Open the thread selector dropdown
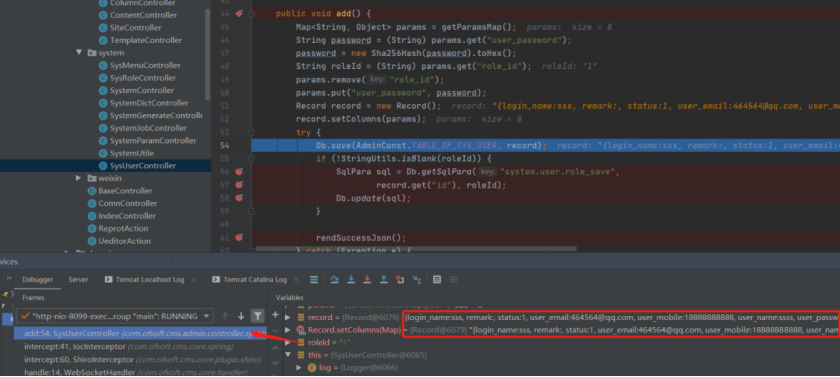The width and height of the screenshot is (840, 377). (115, 316)
